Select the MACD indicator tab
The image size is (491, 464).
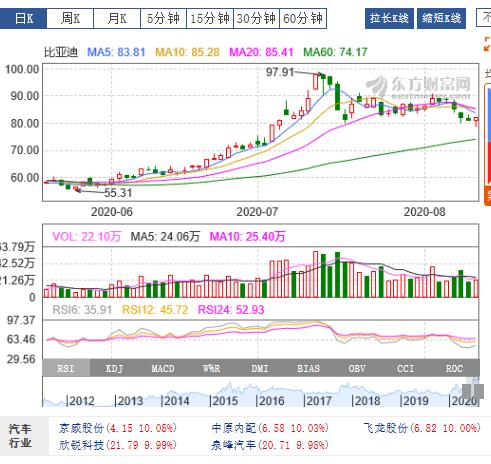(x=163, y=368)
